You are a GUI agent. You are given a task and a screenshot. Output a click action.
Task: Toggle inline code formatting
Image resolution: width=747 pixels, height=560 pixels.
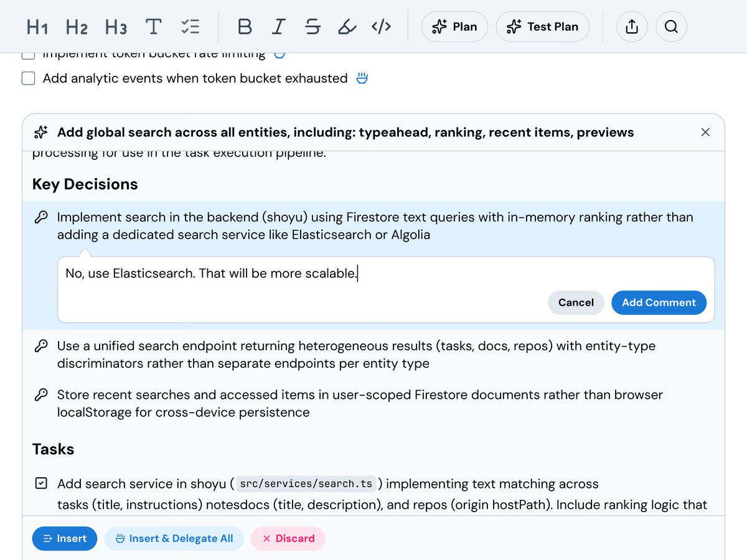[381, 27]
